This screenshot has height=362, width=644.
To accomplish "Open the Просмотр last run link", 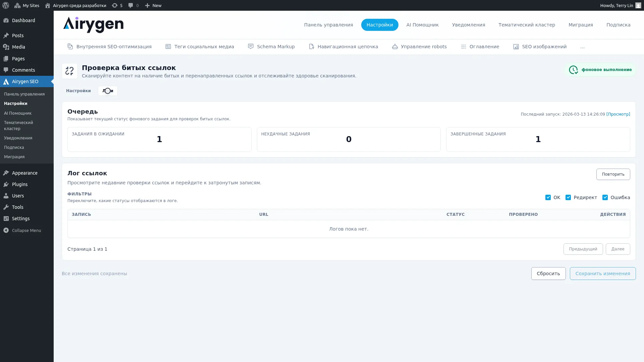I will pos(618,114).
